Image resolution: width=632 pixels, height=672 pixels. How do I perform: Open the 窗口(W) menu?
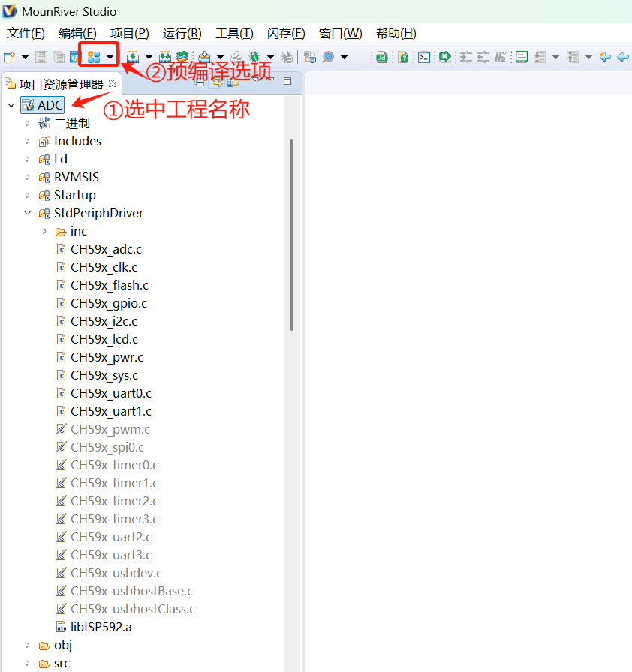point(341,34)
